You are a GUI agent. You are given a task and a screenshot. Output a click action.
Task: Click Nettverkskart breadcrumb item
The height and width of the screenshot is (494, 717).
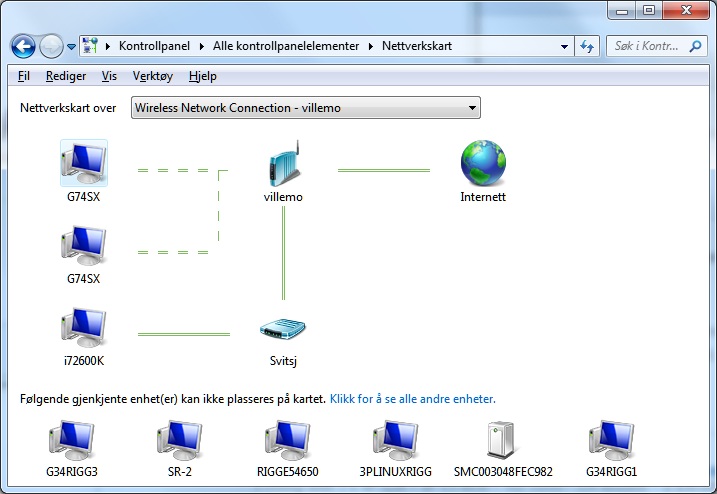coord(417,46)
